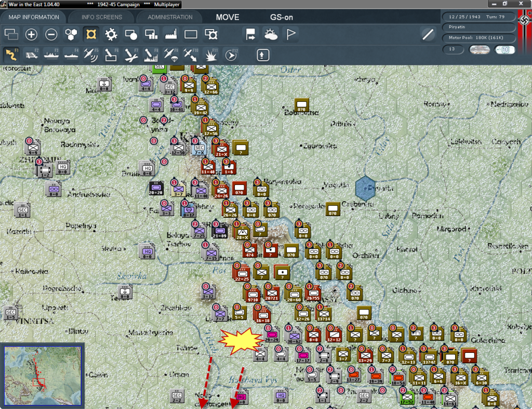Toggle the hex grid overlay icon
The image size is (532, 409).
pyautogui.click(x=71, y=34)
